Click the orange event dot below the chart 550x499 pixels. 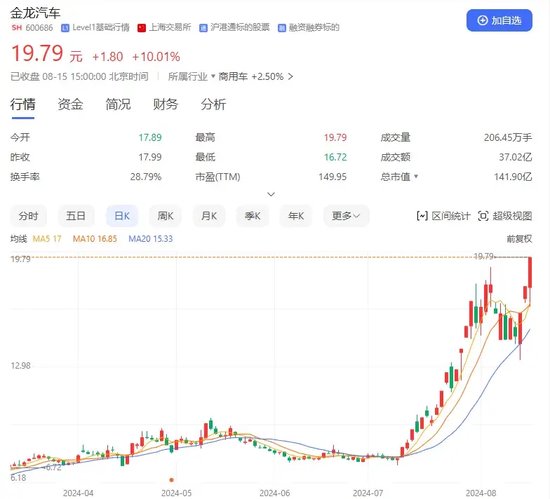click(x=172, y=480)
